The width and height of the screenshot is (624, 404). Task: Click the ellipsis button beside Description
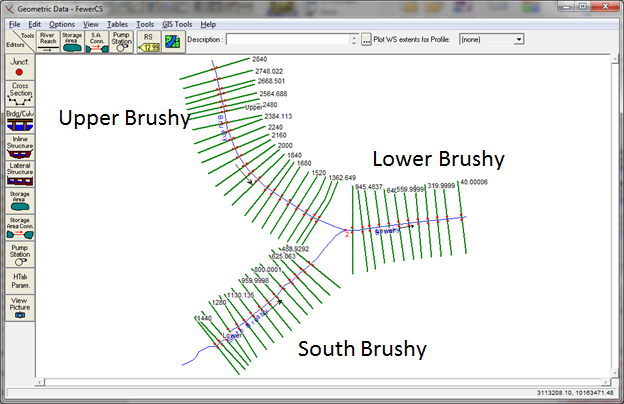[366, 39]
